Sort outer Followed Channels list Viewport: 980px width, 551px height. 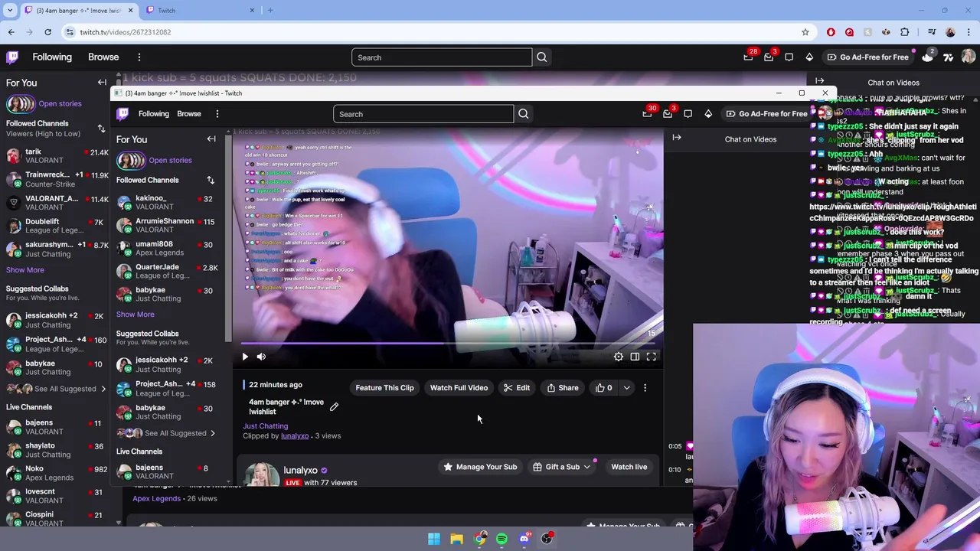click(x=101, y=129)
